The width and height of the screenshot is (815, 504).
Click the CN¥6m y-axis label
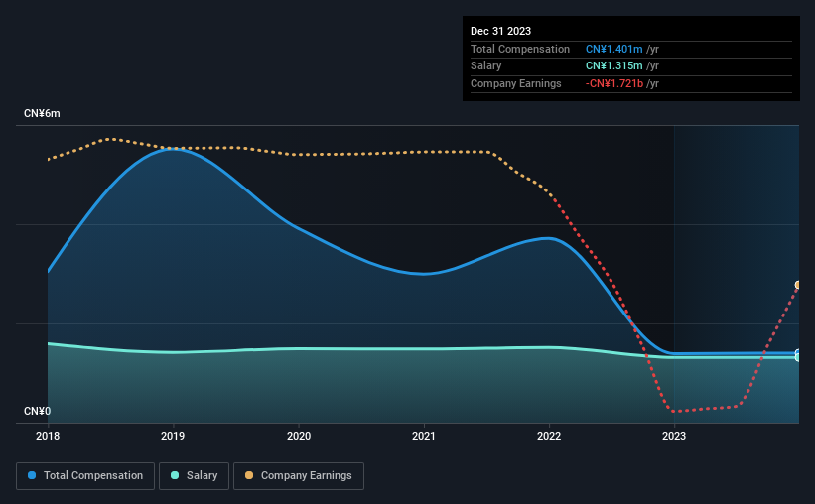(x=42, y=114)
